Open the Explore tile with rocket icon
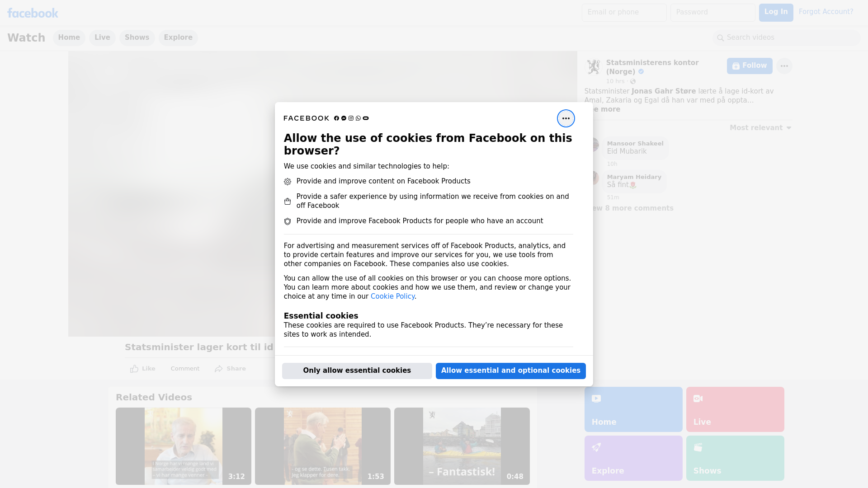Image resolution: width=868 pixels, height=488 pixels. pyautogui.click(x=633, y=458)
